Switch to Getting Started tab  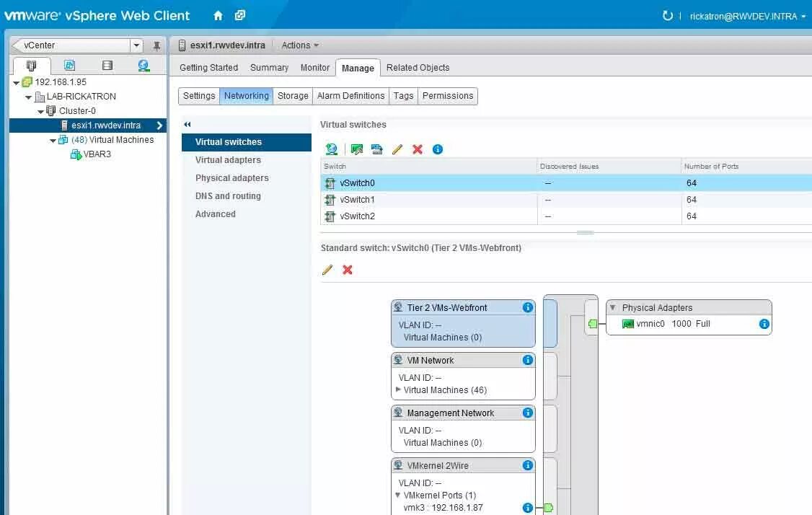[208, 67]
